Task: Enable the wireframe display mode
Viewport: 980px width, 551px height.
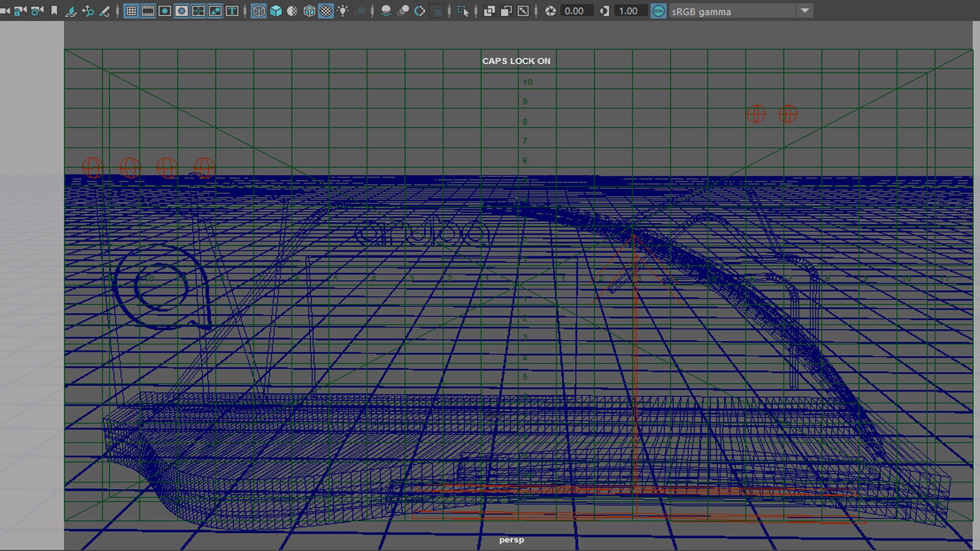Action: 259,11
